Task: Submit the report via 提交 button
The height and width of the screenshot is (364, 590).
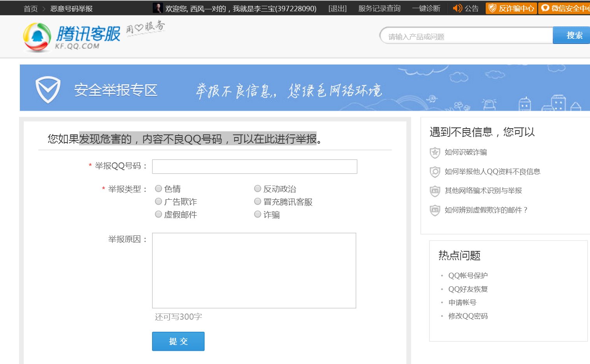Action: point(178,341)
